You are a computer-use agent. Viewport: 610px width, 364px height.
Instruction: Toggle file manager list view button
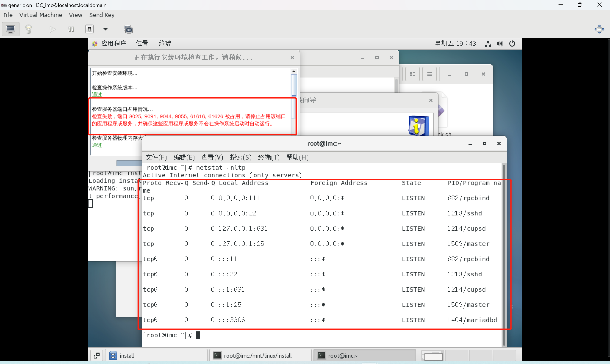[412, 74]
